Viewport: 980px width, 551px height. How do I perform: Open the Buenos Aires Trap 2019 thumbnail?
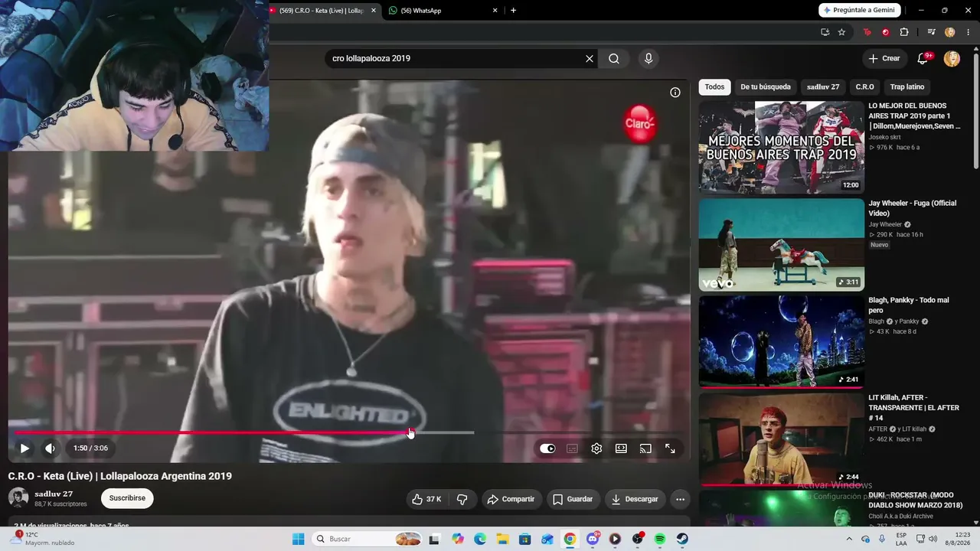pos(782,147)
